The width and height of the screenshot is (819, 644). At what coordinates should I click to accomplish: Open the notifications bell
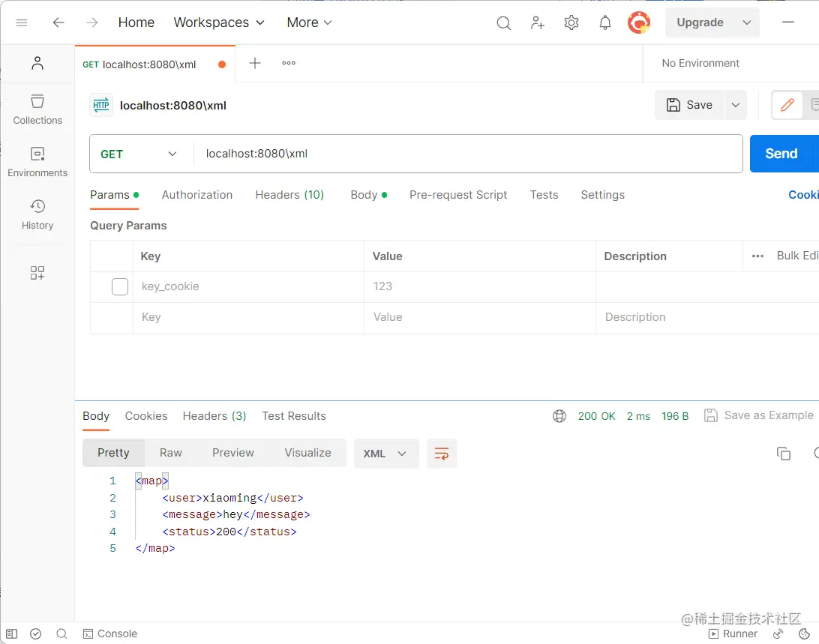[604, 23]
